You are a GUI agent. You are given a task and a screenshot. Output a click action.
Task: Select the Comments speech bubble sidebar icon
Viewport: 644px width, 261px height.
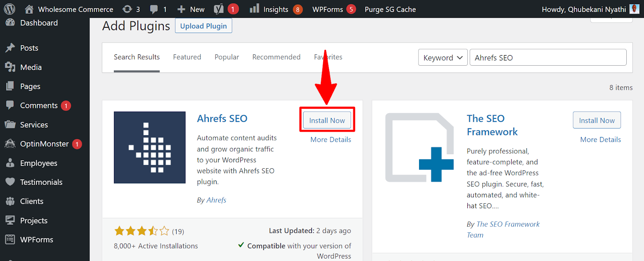(10, 105)
